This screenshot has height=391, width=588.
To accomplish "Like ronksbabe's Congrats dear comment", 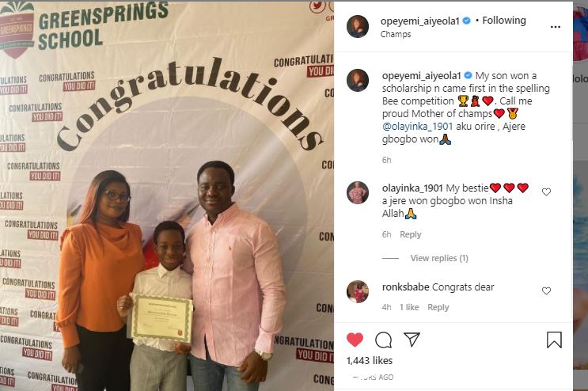I will point(546,291).
